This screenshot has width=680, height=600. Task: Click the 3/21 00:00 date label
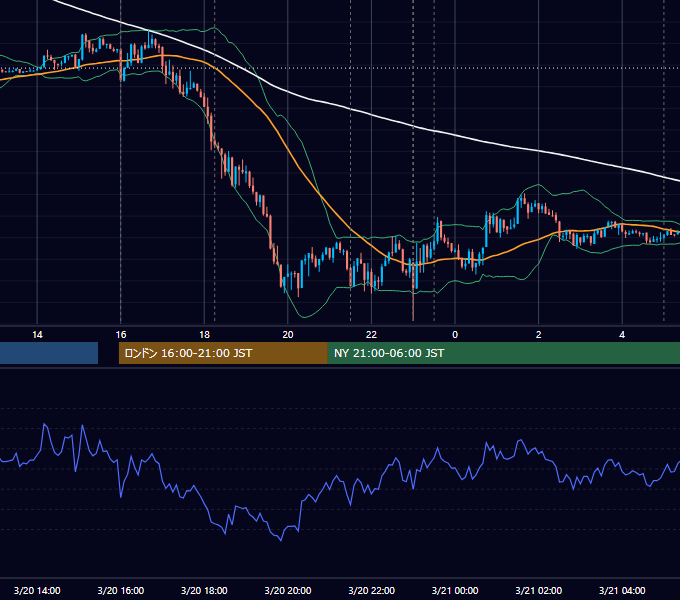[x=455, y=590]
